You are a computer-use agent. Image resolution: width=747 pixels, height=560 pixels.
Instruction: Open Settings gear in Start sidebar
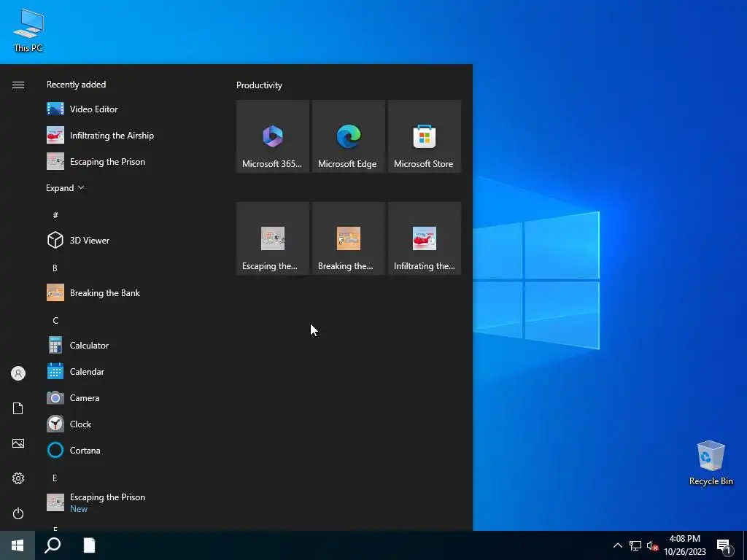18,478
